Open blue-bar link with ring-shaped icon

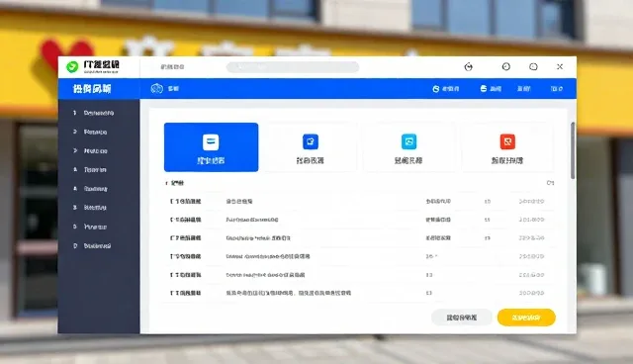pos(446,89)
